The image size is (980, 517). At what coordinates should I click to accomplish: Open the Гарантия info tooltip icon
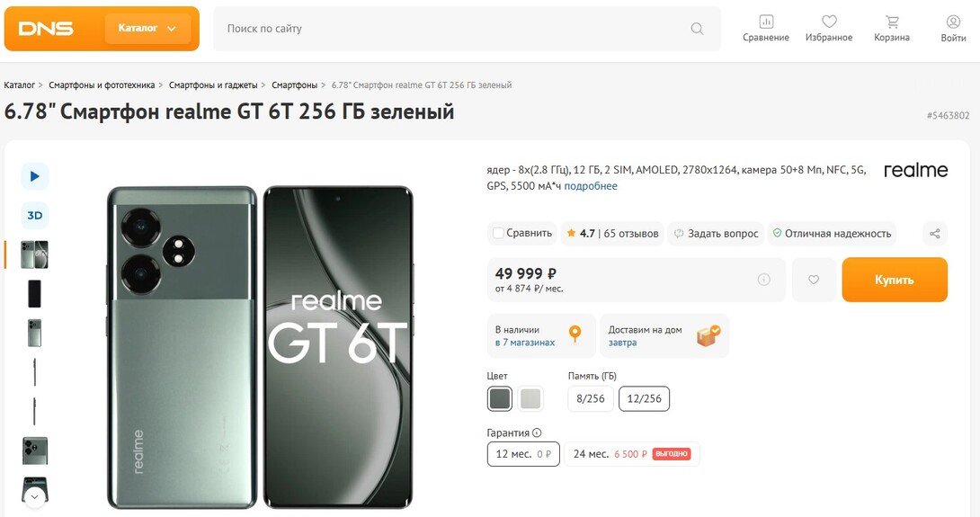click(x=537, y=432)
